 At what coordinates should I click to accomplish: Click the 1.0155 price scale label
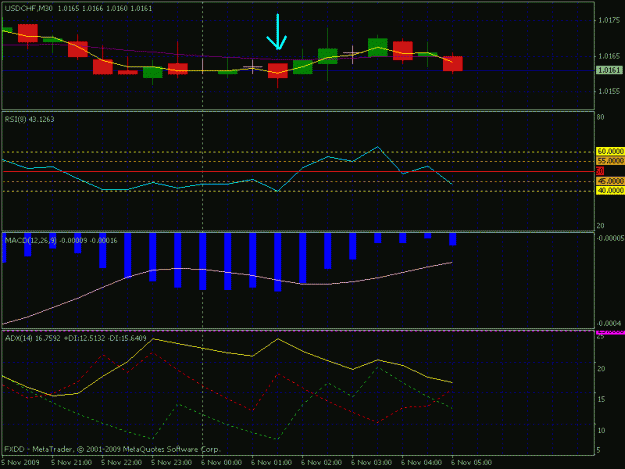point(609,91)
